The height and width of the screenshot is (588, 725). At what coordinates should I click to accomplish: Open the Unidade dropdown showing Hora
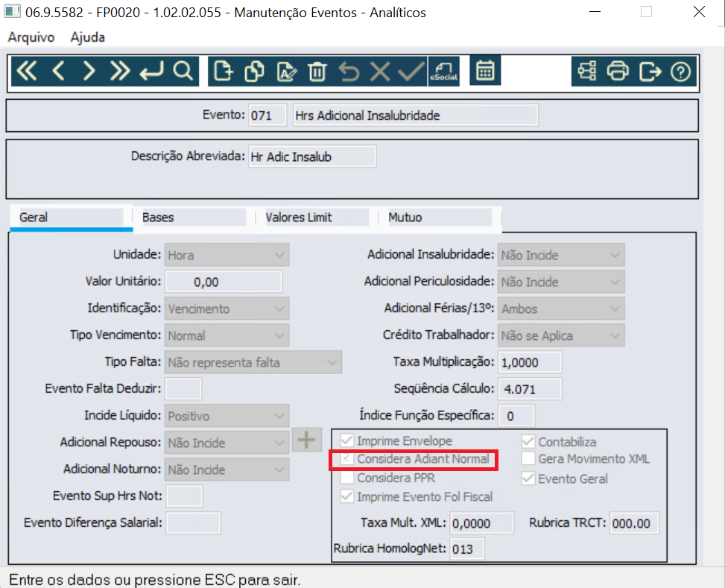pos(227,255)
